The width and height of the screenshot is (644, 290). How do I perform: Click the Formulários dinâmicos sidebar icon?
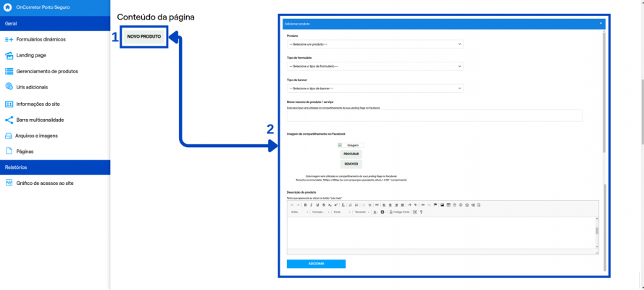pyautogui.click(x=9, y=39)
